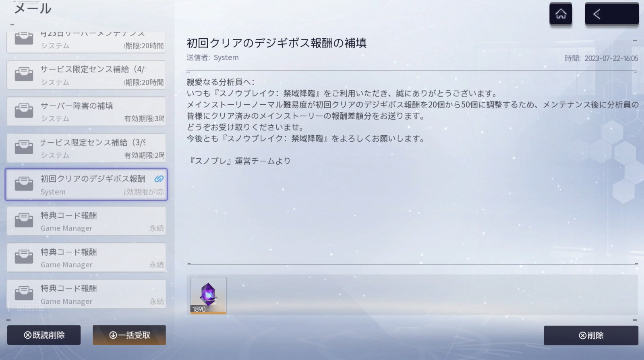Click the 1890 quantity label on the reward

199,309
